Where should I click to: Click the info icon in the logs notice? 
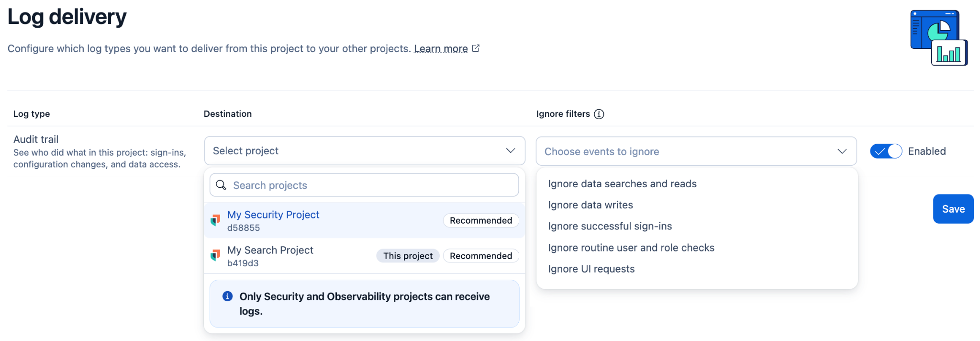[x=228, y=296]
